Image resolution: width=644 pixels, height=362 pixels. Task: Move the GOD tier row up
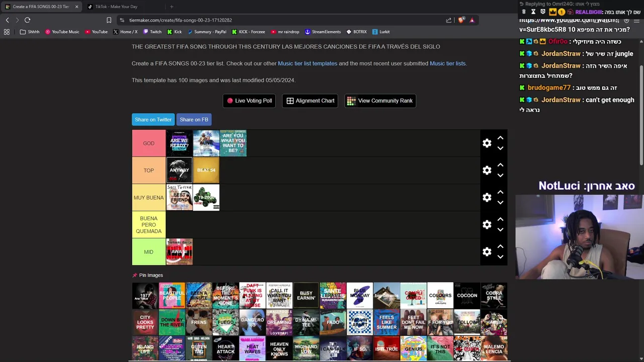point(500,138)
